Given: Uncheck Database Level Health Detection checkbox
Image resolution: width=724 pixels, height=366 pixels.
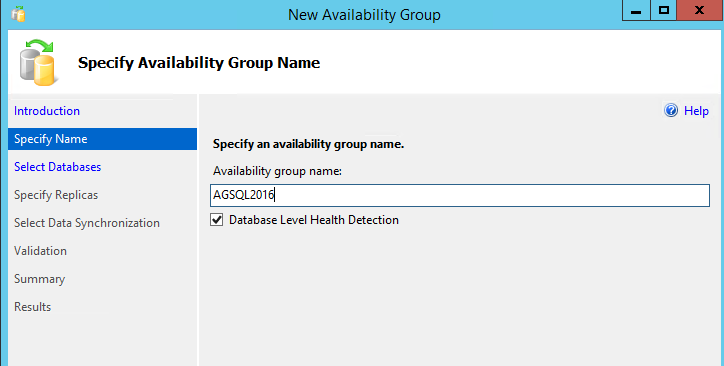Looking at the screenshot, I should pos(217,220).
